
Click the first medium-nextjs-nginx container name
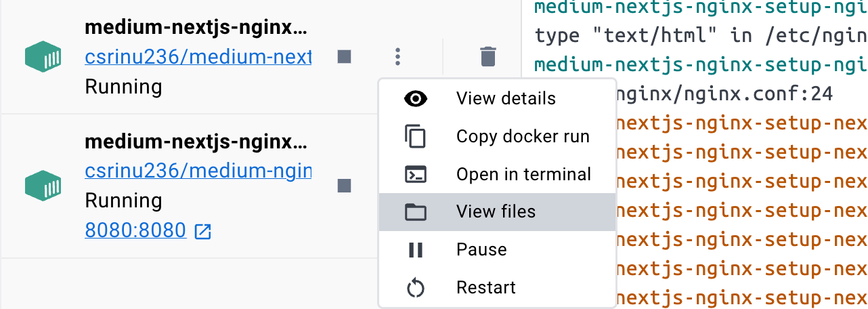coord(195,28)
